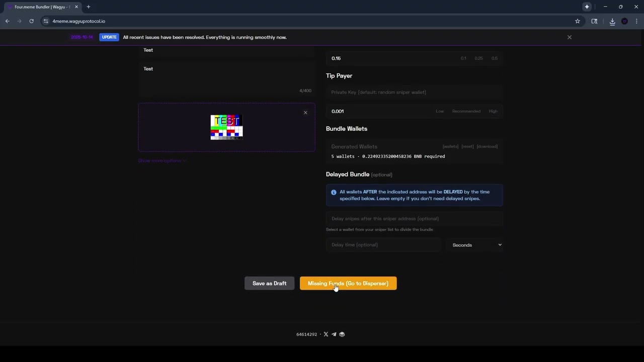
Task: Select the 0.25 amount preset
Action: (x=478, y=58)
